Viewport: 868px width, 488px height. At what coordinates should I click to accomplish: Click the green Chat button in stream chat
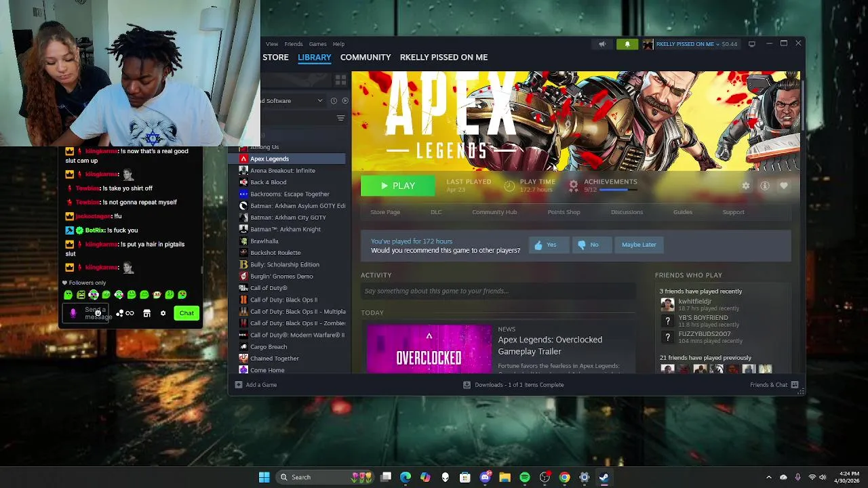(x=186, y=313)
